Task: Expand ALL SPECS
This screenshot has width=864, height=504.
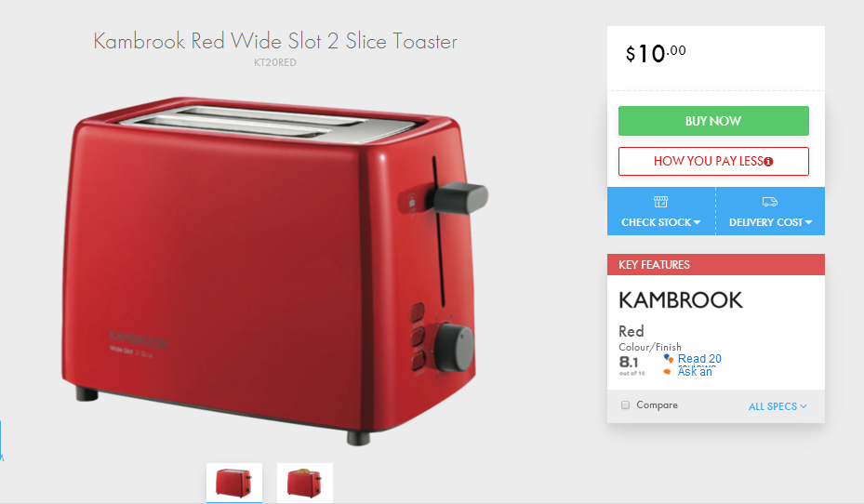Action: [x=778, y=406]
